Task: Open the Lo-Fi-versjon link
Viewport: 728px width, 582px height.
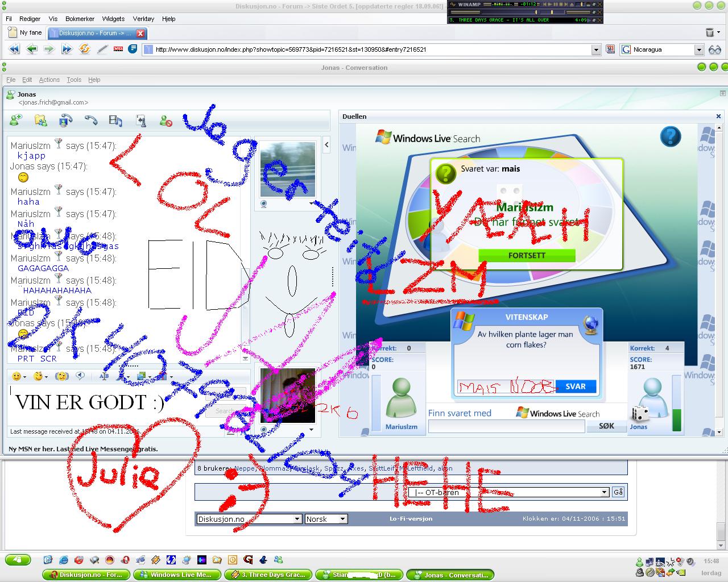Action: point(411,518)
